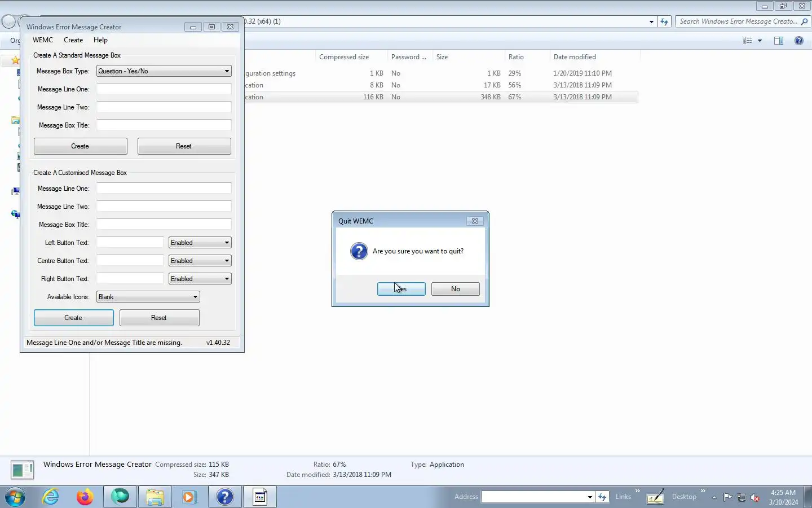
Task: Show hidden system tray icons
Action: (x=714, y=497)
